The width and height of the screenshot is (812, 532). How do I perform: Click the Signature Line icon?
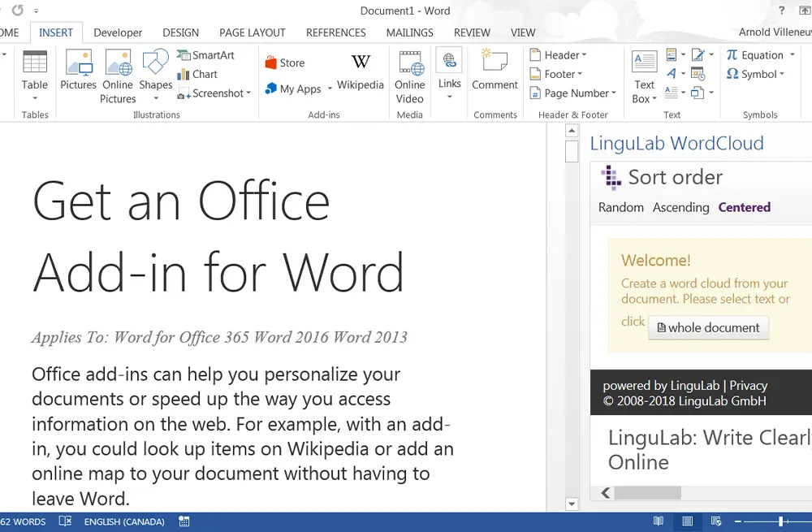[698, 54]
